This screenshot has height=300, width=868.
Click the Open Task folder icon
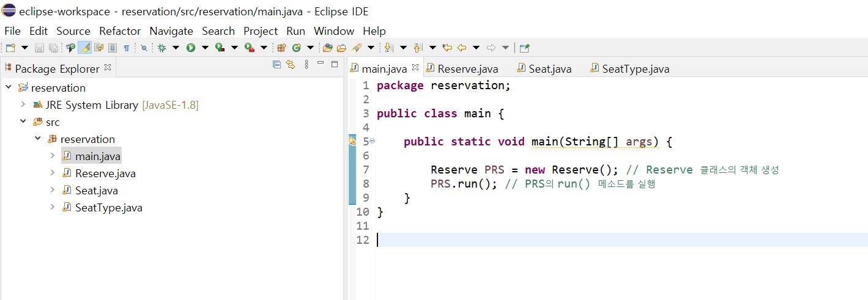pyautogui.click(x=341, y=48)
